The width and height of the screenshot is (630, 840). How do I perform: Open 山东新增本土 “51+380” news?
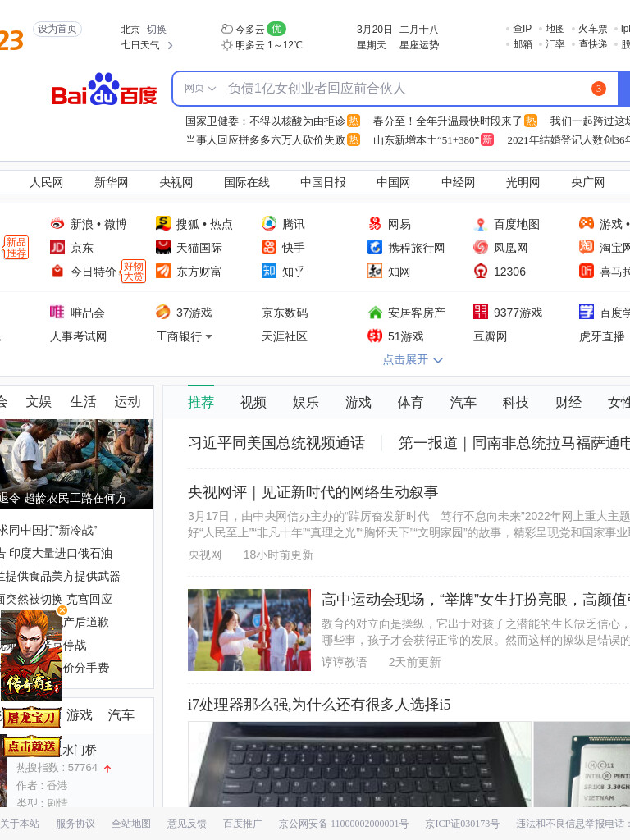point(426,140)
